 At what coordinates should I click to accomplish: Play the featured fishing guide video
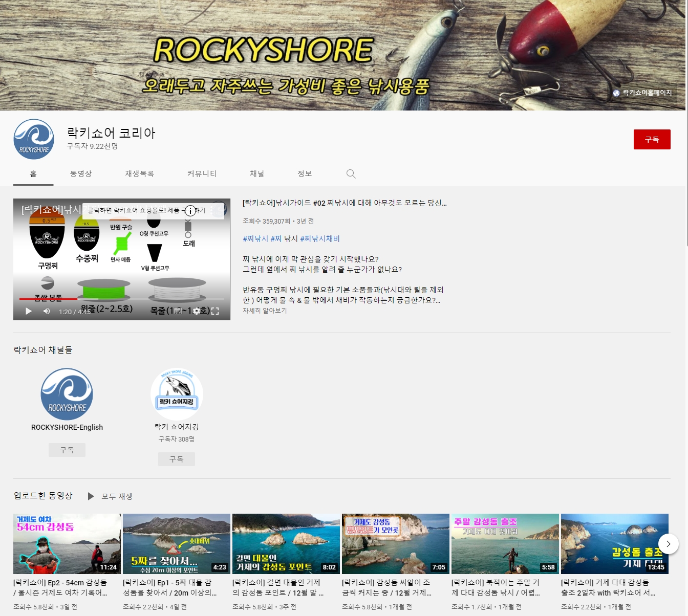pyautogui.click(x=29, y=311)
